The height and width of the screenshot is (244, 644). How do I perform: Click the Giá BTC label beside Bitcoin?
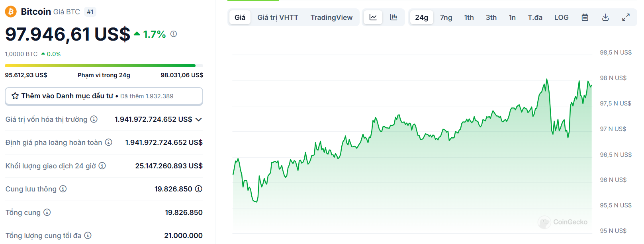point(67,12)
